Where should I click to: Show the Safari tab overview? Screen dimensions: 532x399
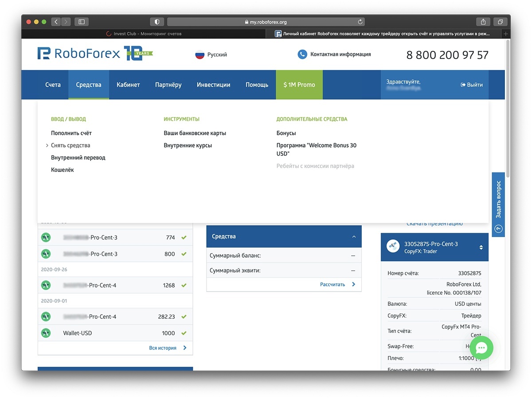pyautogui.click(x=500, y=21)
